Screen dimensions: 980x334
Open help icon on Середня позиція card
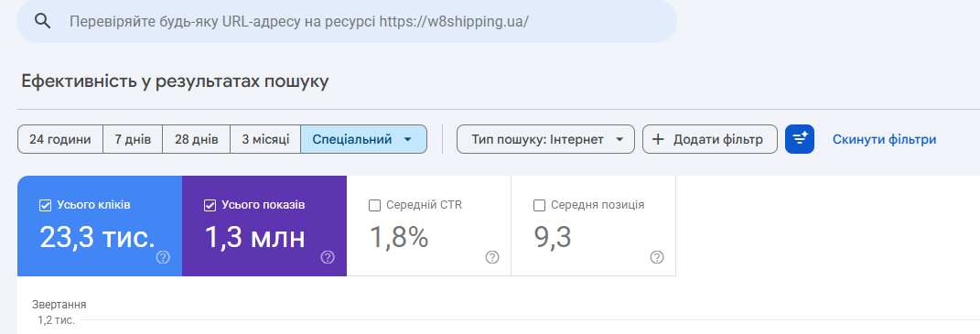656,257
